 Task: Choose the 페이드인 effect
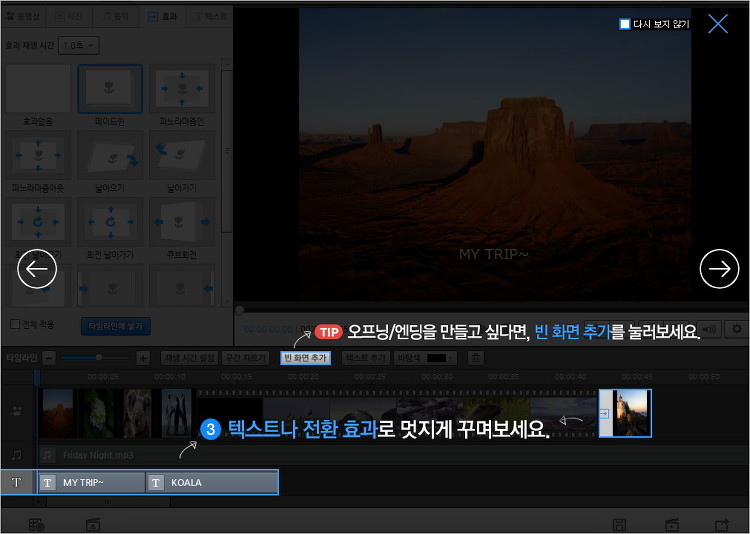point(110,89)
